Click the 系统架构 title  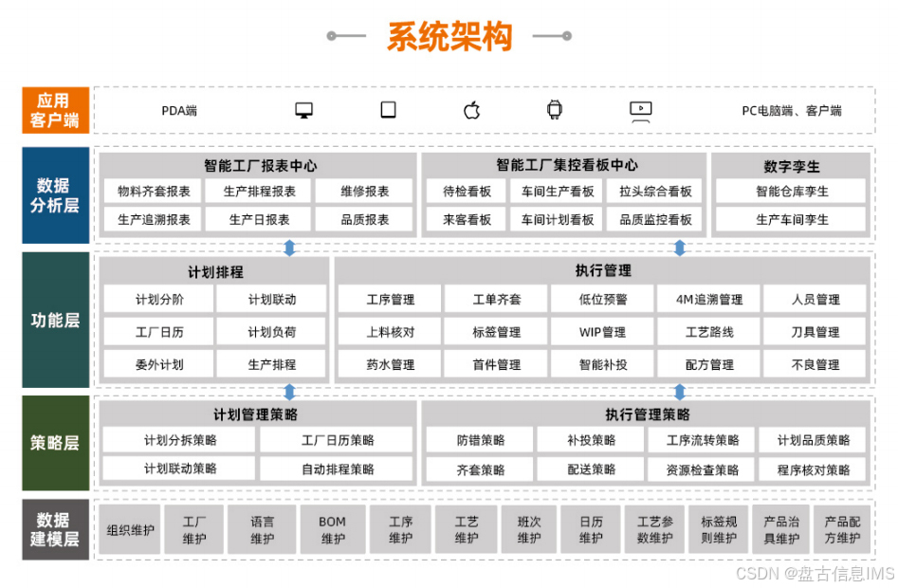click(449, 37)
